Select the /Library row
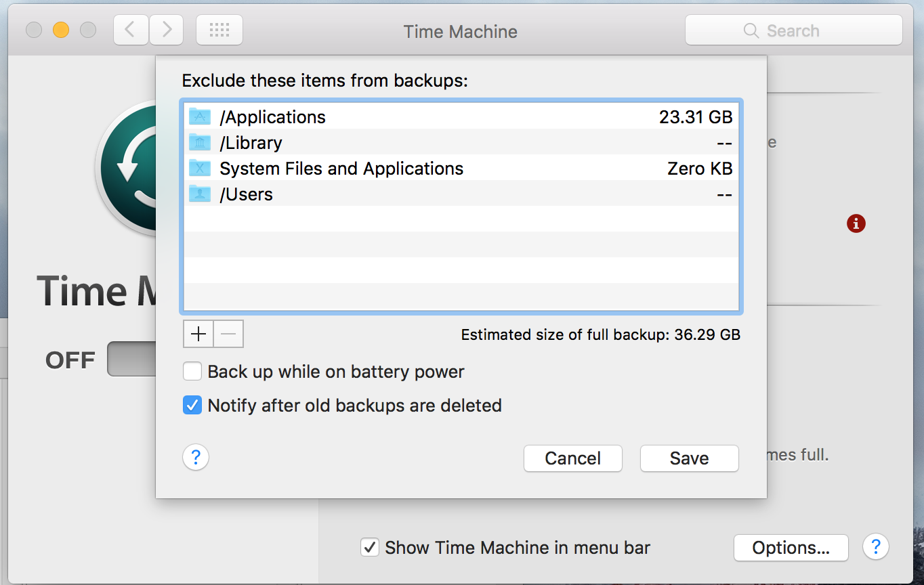This screenshot has width=924, height=585. click(x=461, y=142)
